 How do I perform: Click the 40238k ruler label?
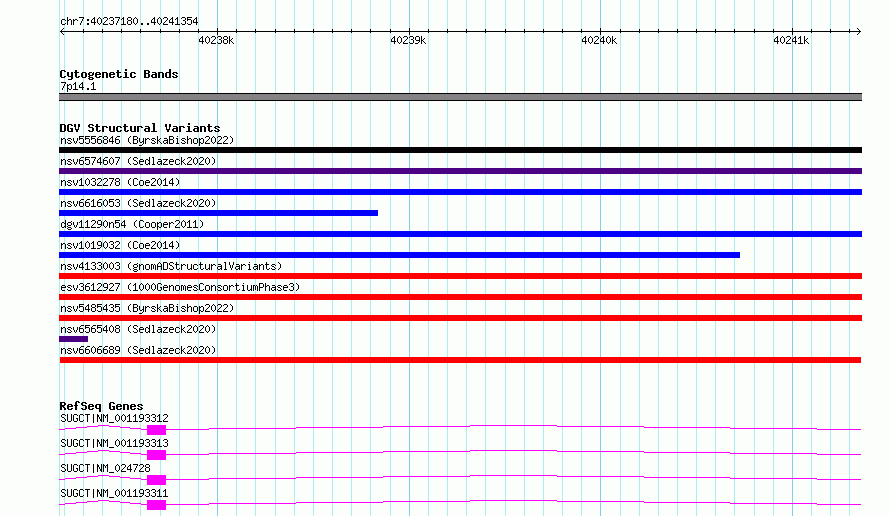click(216, 40)
